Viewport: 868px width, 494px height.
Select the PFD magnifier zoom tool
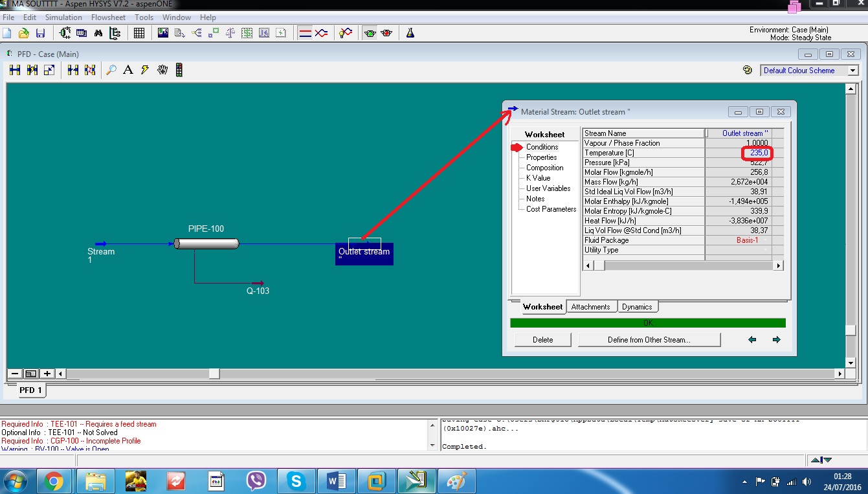pyautogui.click(x=111, y=70)
